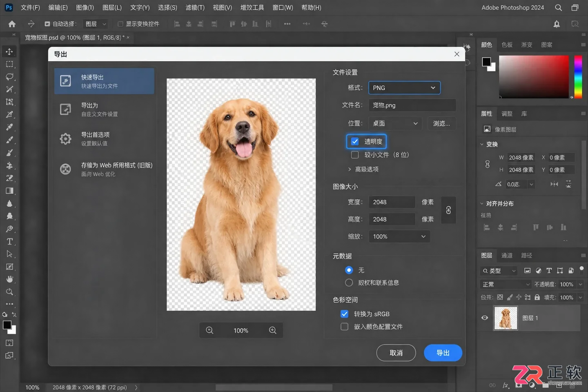This screenshot has height=392, width=588.
Task: Select the Move tool in the toolbar
Action: (x=9, y=51)
